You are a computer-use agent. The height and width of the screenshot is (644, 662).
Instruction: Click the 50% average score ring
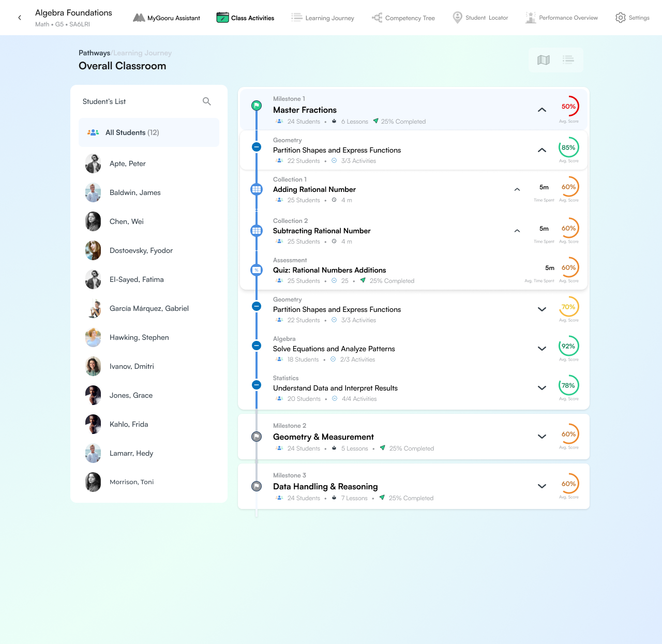569,107
